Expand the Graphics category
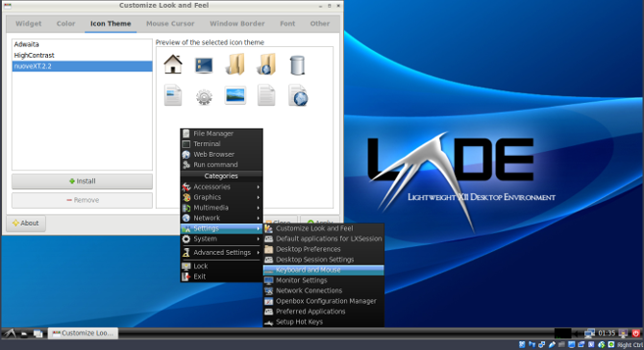The height and width of the screenshot is (350, 644). tap(221, 197)
